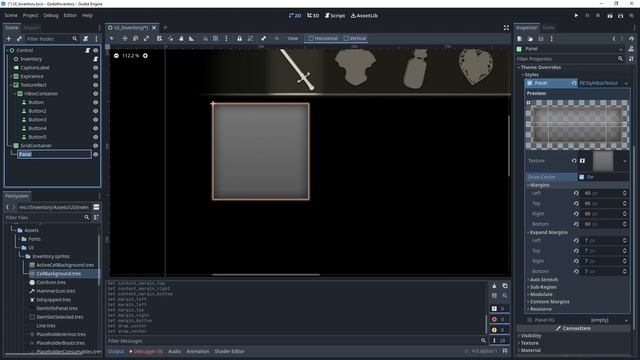Select Horizontal layout in GridContainer toolbar
Image resolution: width=640 pixels, height=360 pixels.
323,38
